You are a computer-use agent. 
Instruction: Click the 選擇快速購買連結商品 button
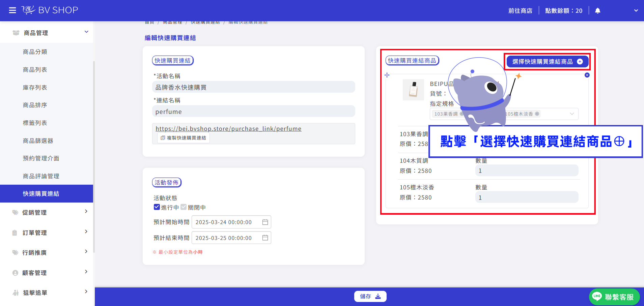(x=547, y=62)
